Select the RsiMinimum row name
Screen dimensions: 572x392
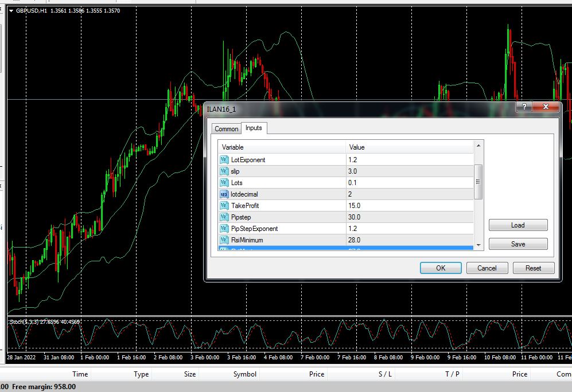point(247,240)
